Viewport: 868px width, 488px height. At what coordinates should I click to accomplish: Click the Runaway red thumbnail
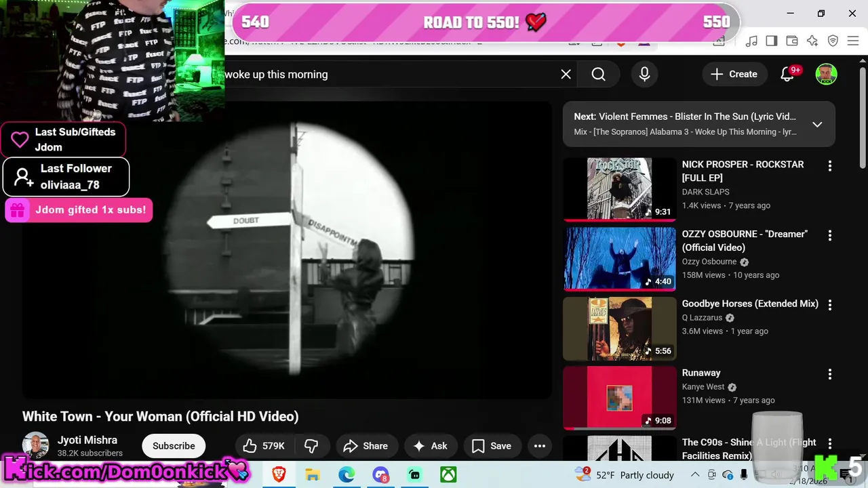click(x=620, y=398)
